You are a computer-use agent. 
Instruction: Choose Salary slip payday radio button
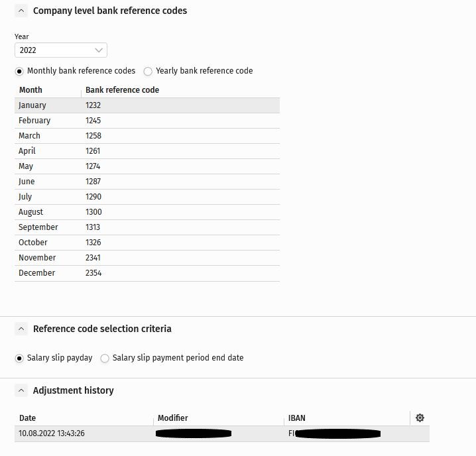[x=19, y=359]
